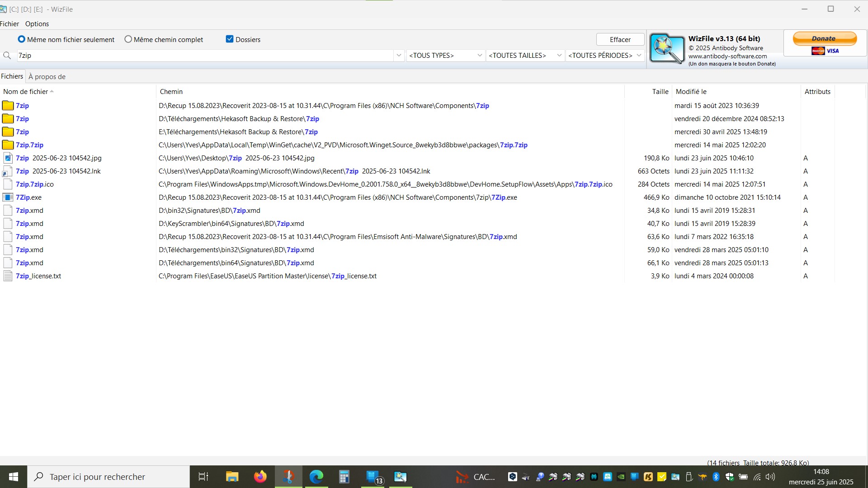Viewport: 868px width, 488px height.
Task: Click the Donate PayPal button
Action: (825, 38)
